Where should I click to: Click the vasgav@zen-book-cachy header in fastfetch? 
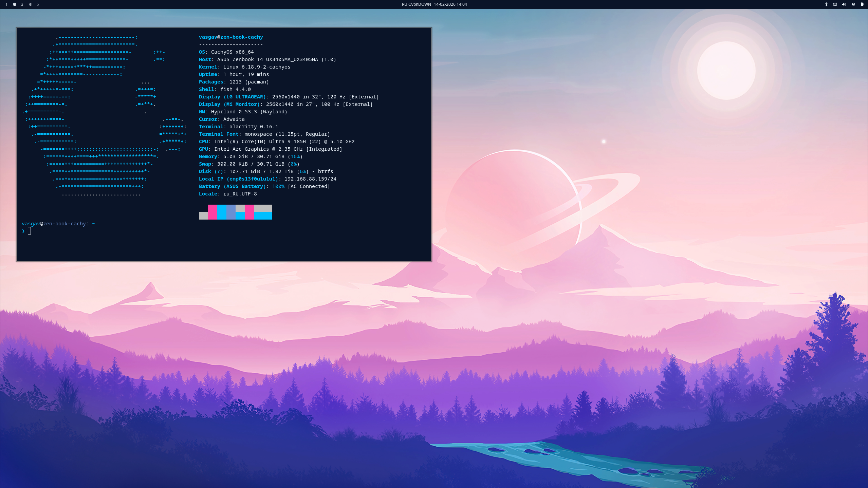pyautogui.click(x=231, y=37)
